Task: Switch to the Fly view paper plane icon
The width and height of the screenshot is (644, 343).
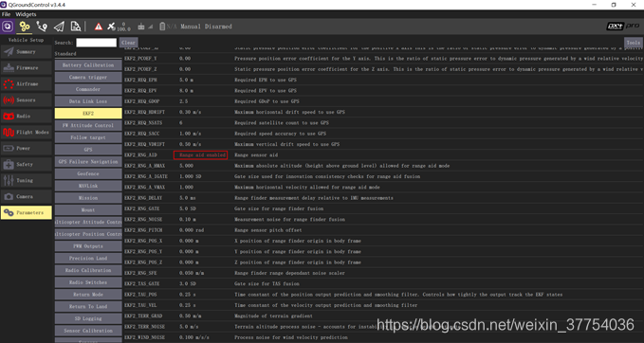Action: (x=59, y=27)
